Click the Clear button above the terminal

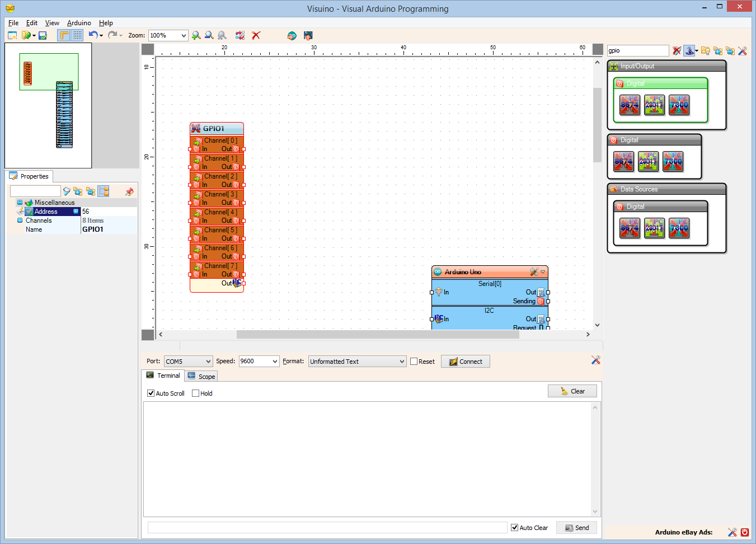coord(572,391)
